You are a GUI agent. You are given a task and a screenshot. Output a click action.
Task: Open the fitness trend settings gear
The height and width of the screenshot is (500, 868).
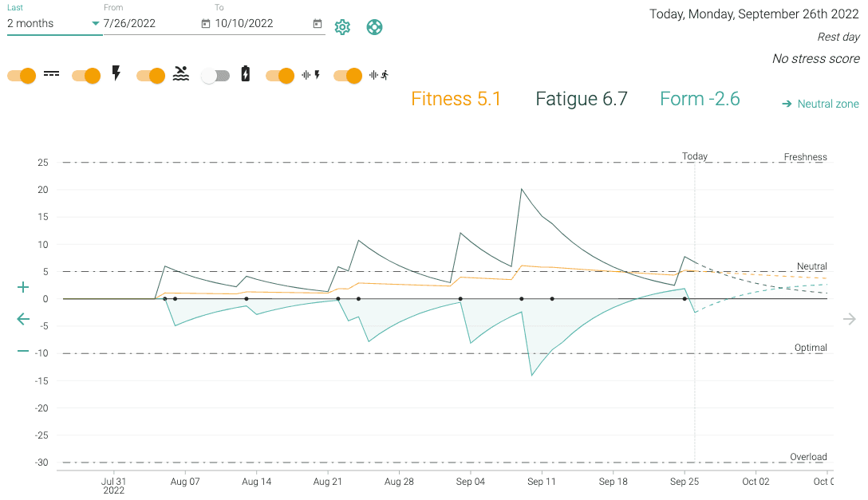click(x=342, y=27)
